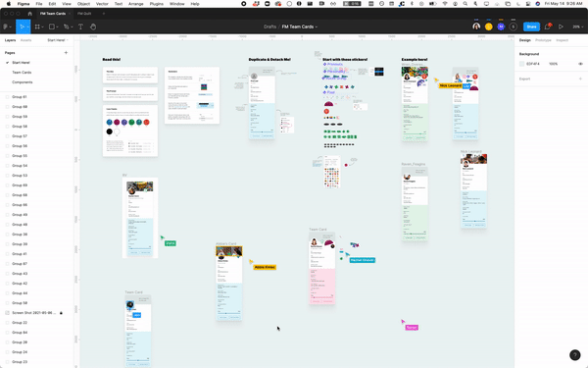Select the Rectangle shape tool

(x=52, y=26)
